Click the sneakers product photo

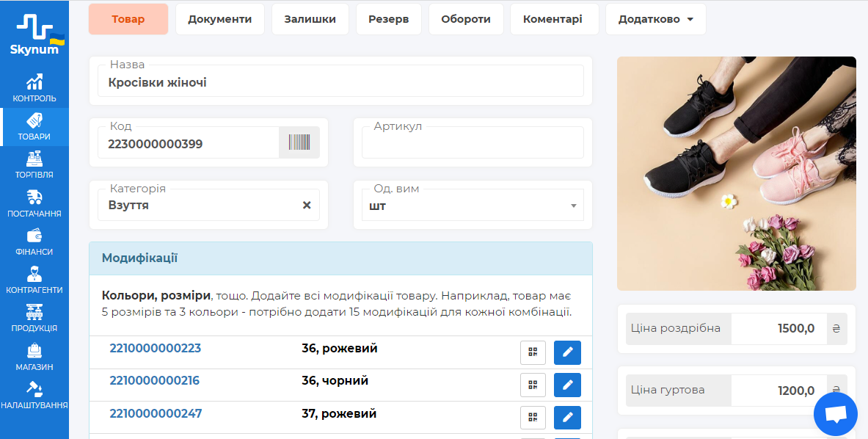(737, 173)
